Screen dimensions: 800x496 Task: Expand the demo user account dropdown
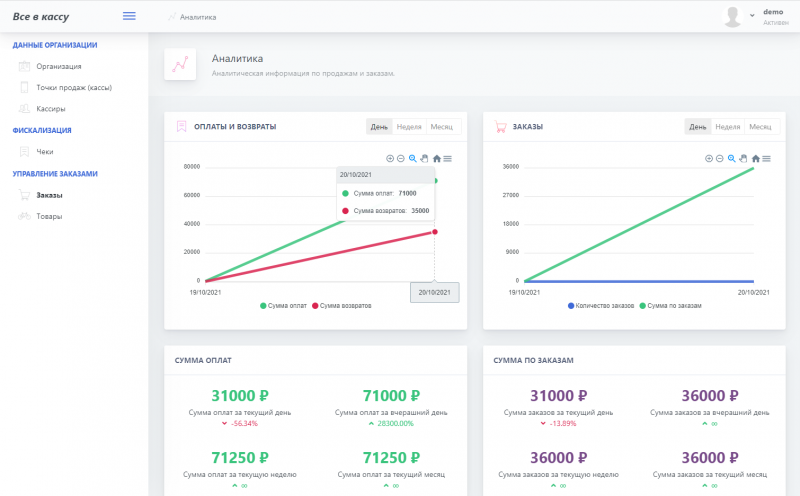(x=752, y=16)
